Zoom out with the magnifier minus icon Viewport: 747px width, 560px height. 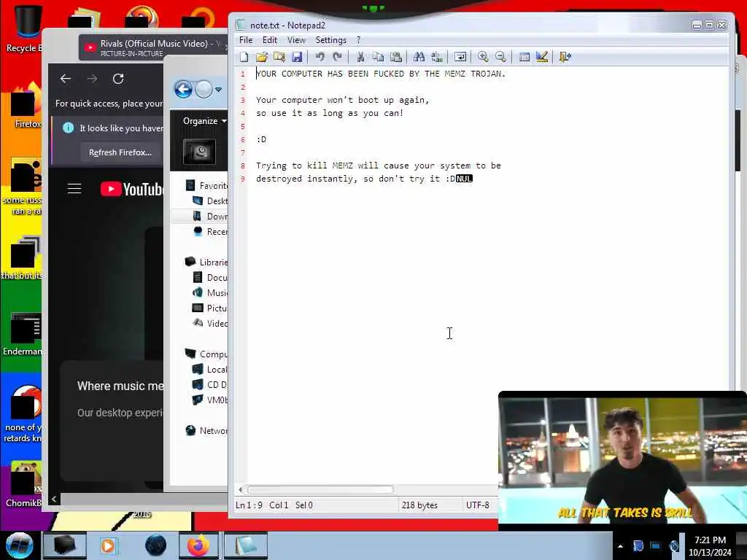[500, 57]
